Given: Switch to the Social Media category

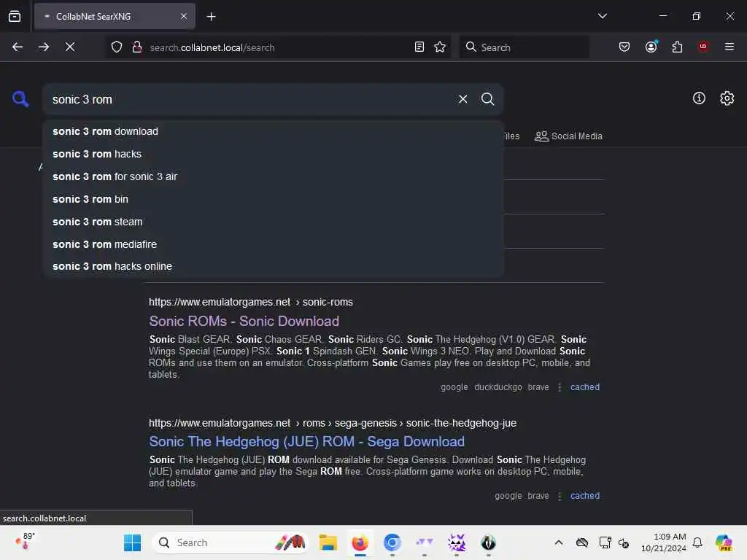Looking at the screenshot, I should click(x=568, y=136).
